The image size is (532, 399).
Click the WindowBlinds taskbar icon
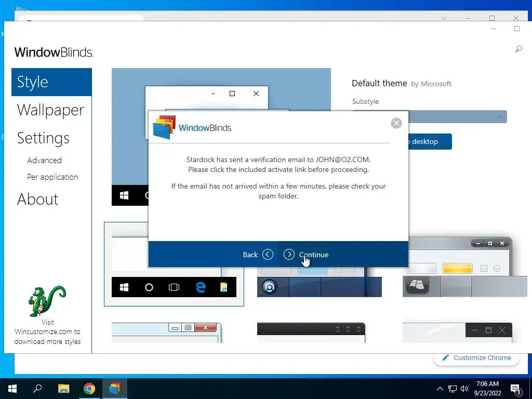point(115,389)
